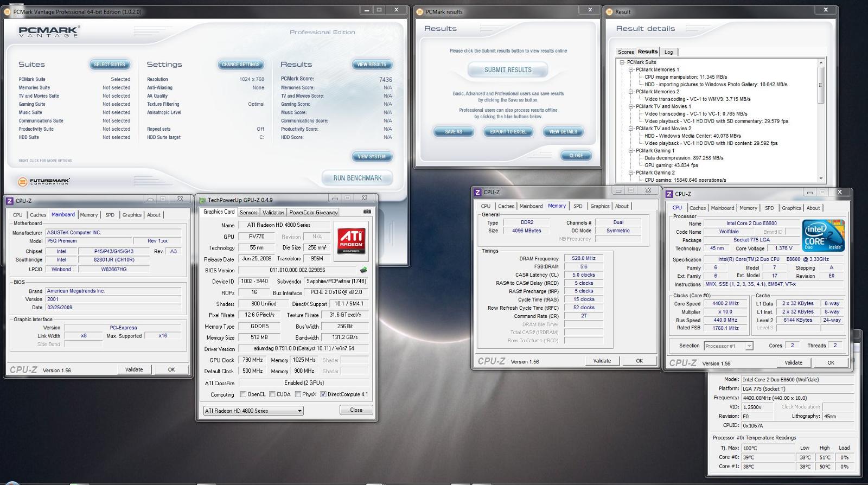Open the PowerColor Giveaway tab in GPU-Z

tap(313, 212)
